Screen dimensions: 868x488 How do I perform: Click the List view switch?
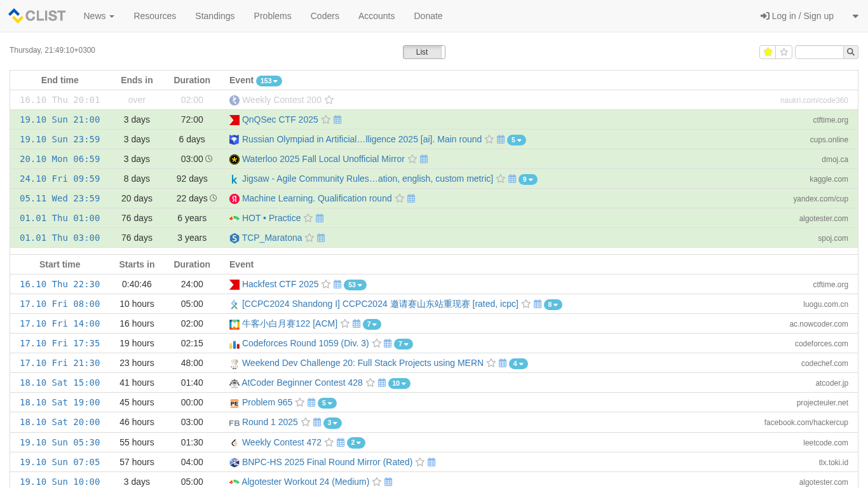[x=423, y=52]
